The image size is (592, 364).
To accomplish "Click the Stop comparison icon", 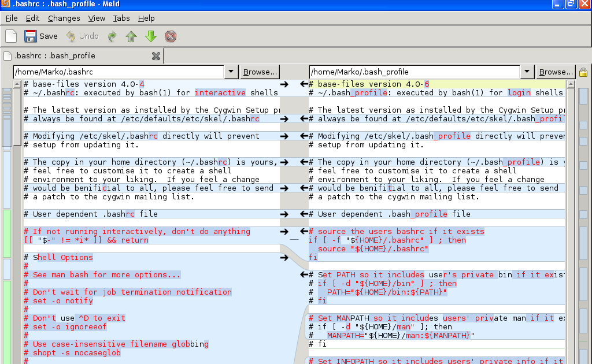I will (x=170, y=36).
